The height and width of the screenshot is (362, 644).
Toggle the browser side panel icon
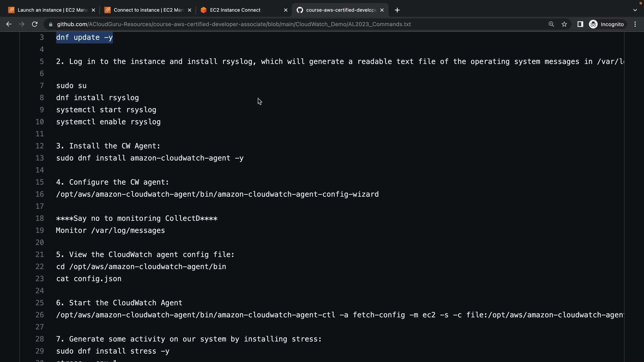pos(580,24)
